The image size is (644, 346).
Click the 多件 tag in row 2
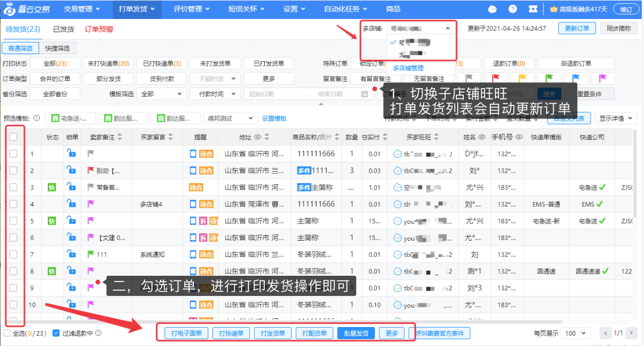[304, 170]
